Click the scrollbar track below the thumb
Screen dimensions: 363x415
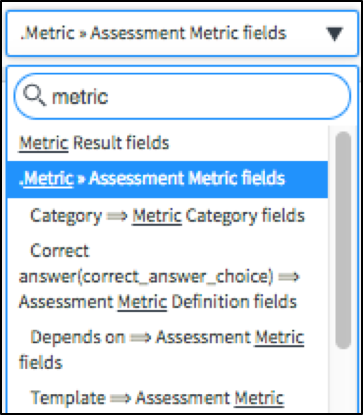click(x=343, y=382)
